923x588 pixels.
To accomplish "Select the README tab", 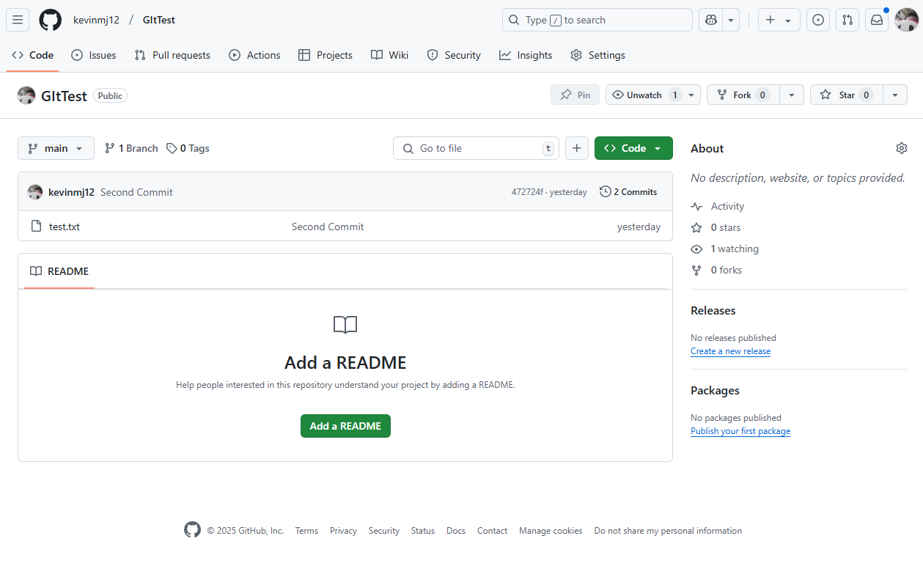I will coord(59,271).
